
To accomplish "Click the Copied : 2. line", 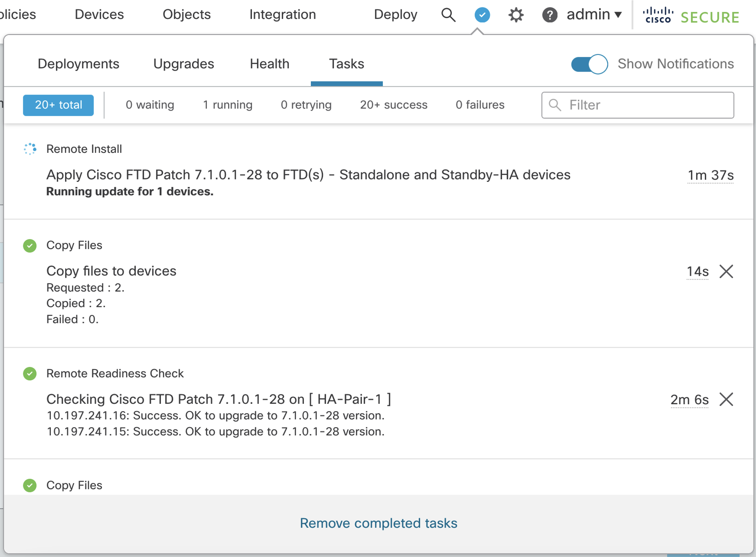I will pyautogui.click(x=76, y=303).
